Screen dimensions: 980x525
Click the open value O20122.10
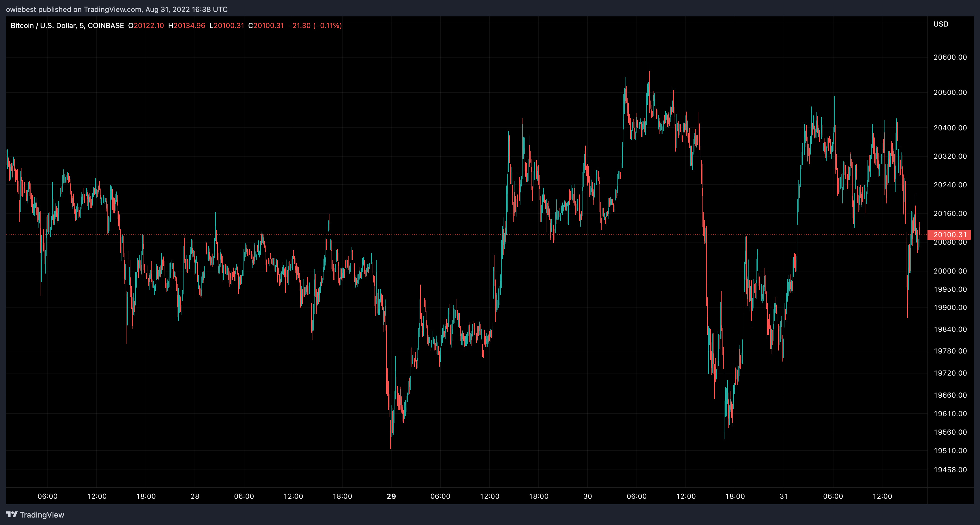(x=146, y=25)
